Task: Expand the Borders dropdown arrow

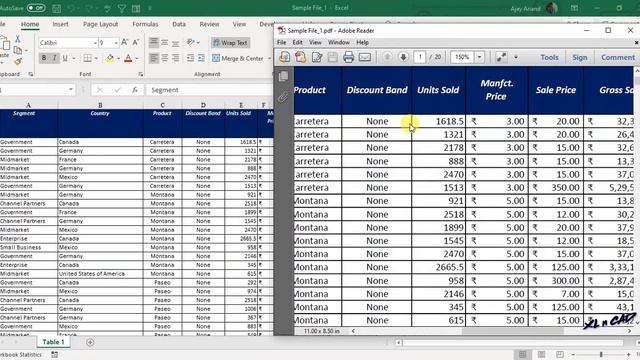Action: click(x=96, y=58)
